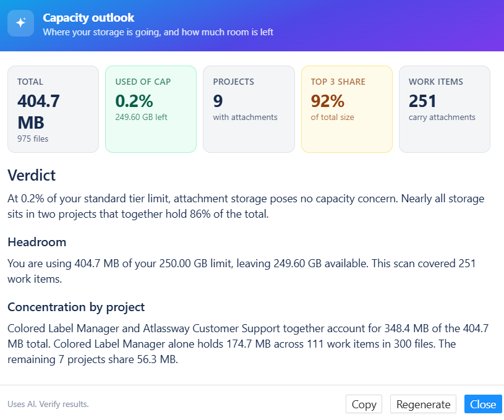
Task: Click the 'Uses AI. Verify results.' note
Action: tap(48, 405)
